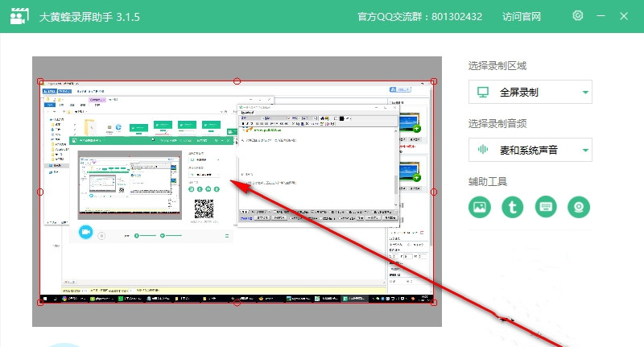
Task: Click the nested preview thumbnail image
Action: pos(130,185)
